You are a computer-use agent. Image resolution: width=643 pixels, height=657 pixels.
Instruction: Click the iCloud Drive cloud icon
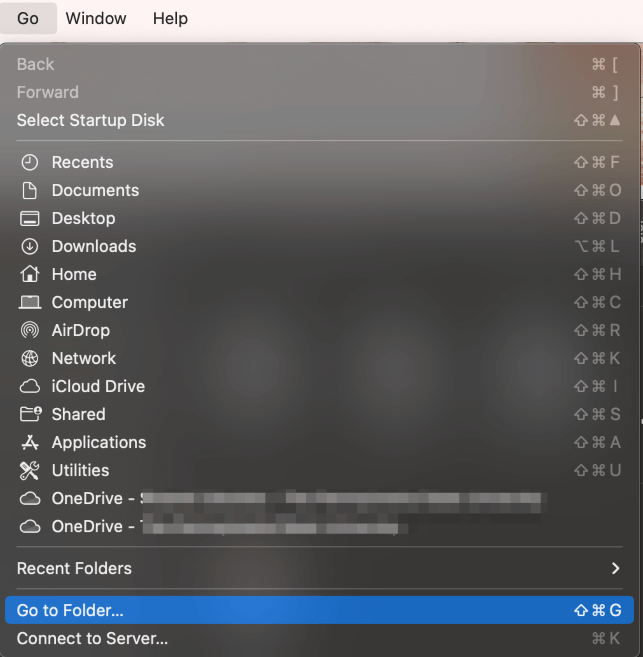(x=30, y=386)
